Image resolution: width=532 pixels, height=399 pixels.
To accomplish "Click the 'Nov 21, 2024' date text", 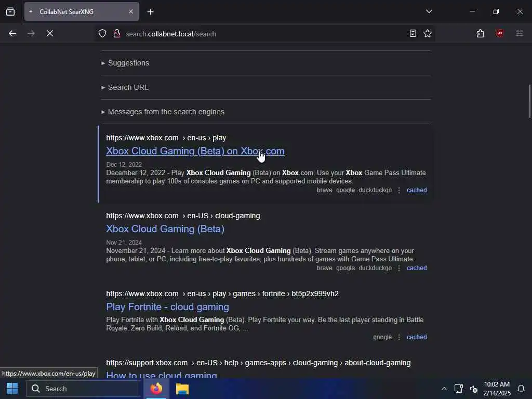I will (124, 243).
